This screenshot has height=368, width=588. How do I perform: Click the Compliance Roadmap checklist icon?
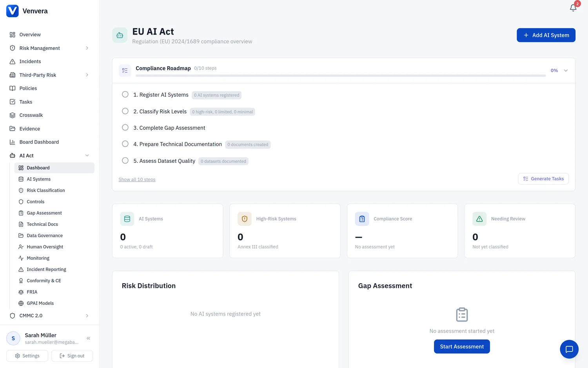125,71
